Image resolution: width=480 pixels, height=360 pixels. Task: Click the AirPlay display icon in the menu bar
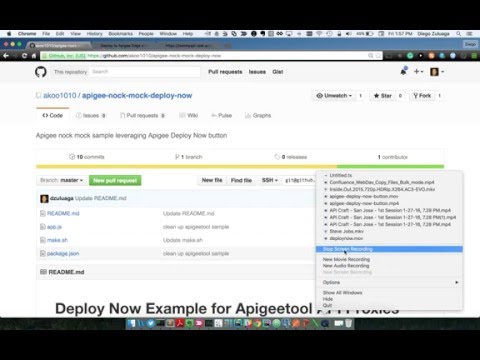tap(289, 34)
